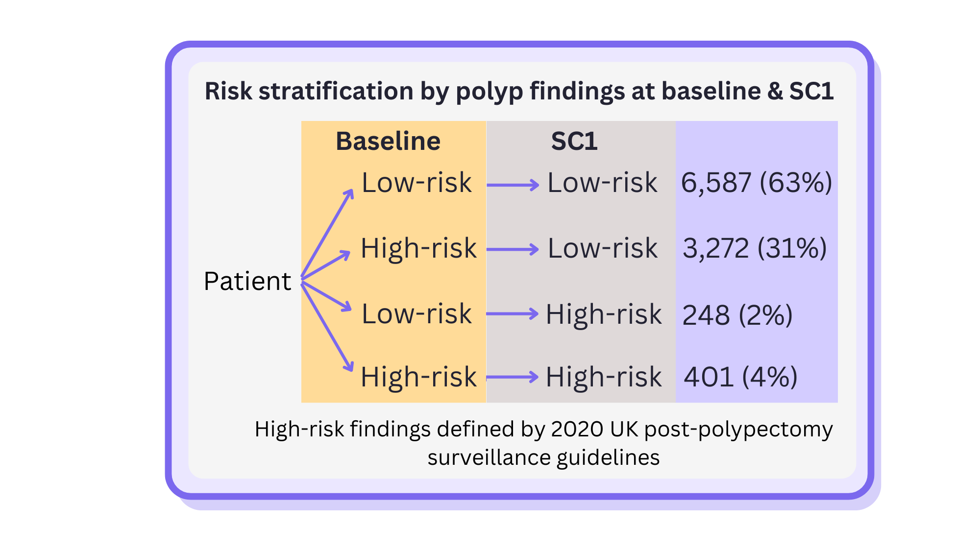
Task: Select the Baseline column header
Action: tap(388, 142)
